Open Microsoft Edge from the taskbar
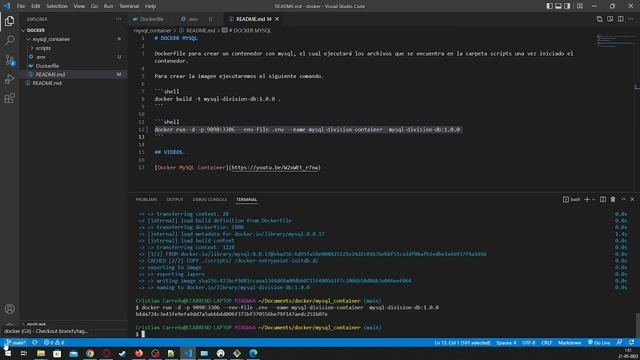Viewport: 640px width, 360px height. [x=253, y=353]
